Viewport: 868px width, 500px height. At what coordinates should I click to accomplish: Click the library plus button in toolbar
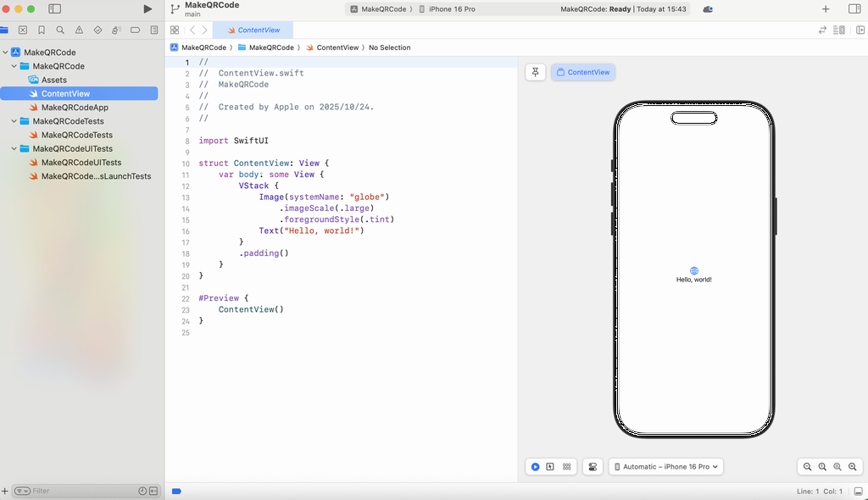[x=826, y=9]
